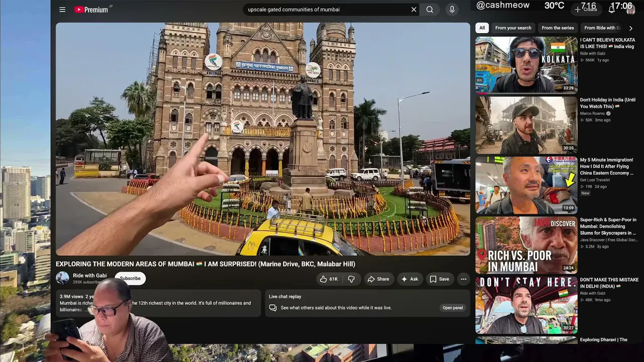Click the Marco Roams verified badge
Screen dimensions: 644x362
(609, 114)
